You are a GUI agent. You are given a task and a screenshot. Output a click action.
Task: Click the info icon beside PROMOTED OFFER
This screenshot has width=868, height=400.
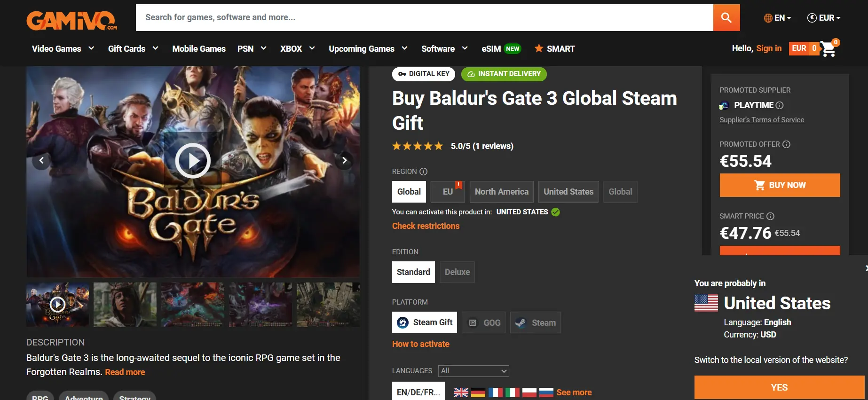(786, 144)
